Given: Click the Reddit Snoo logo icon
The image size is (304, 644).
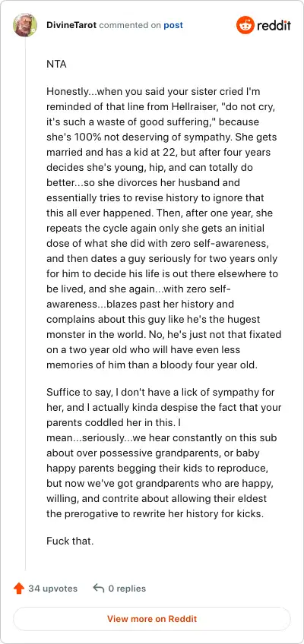Looking at the screenshot, I should click(x=245, y=25).
